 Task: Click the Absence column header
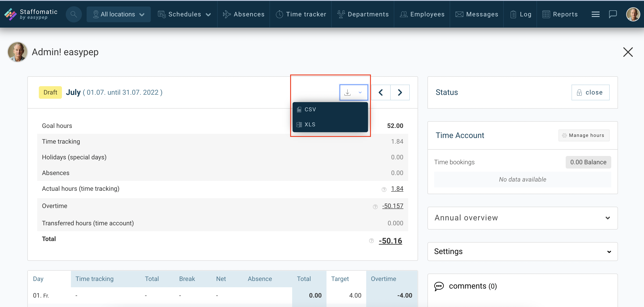pyautogui.click(x=259, y=278)
